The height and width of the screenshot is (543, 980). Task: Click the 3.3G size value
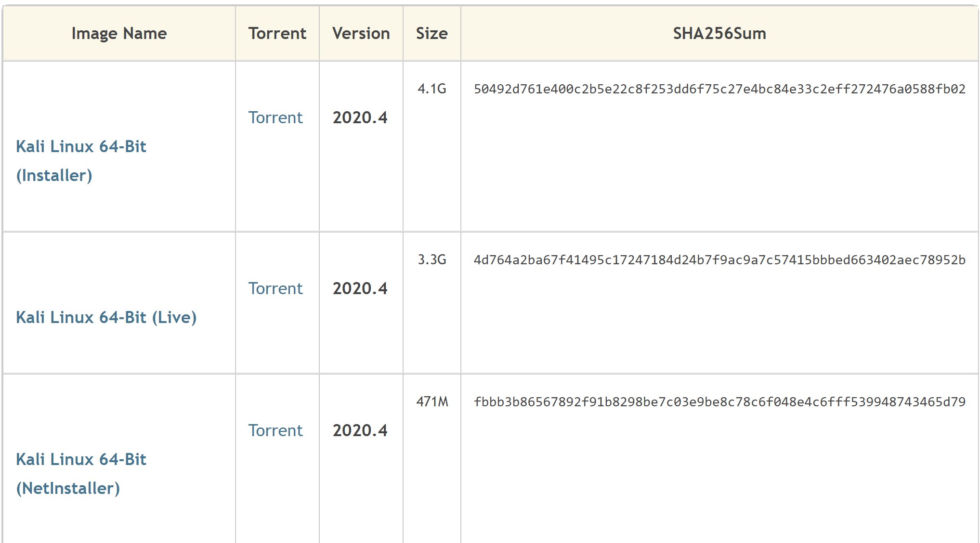coord(431,260)
